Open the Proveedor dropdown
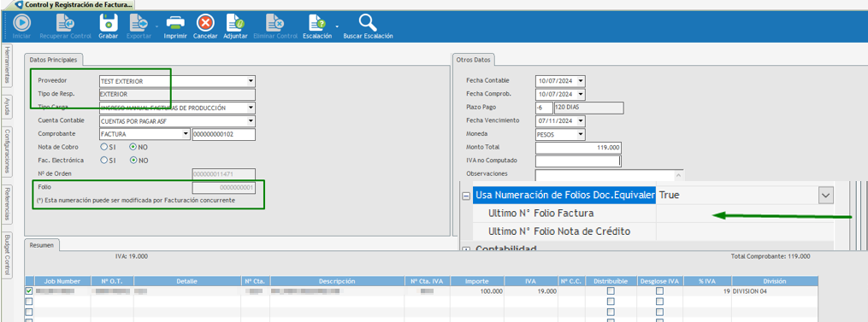The width and height of the screenshot is (868, 322). 251,81
